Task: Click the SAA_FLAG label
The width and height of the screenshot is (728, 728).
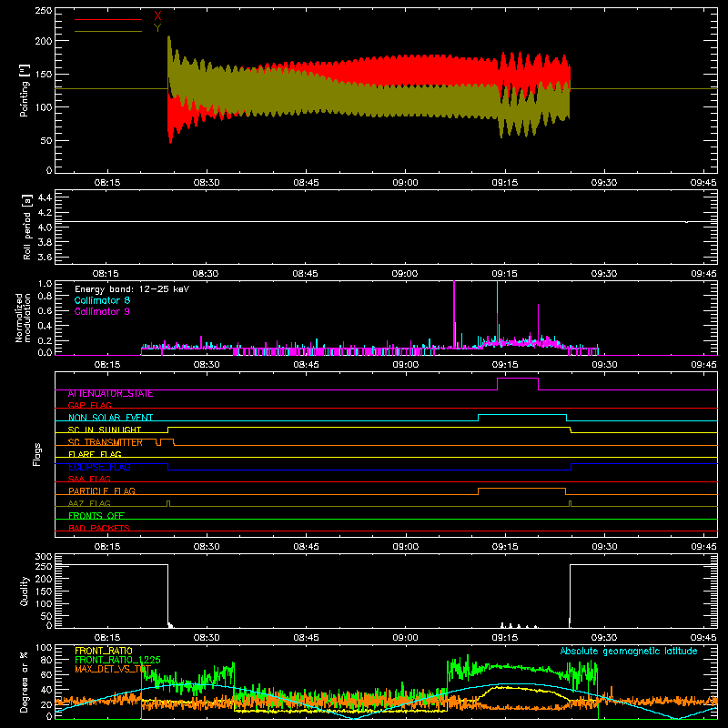Action: click(89, 480)
